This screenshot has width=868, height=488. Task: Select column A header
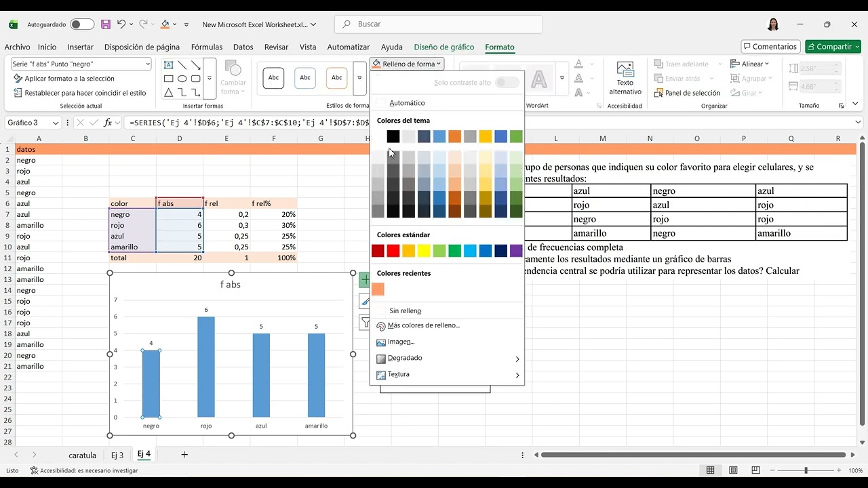point(39,138)
